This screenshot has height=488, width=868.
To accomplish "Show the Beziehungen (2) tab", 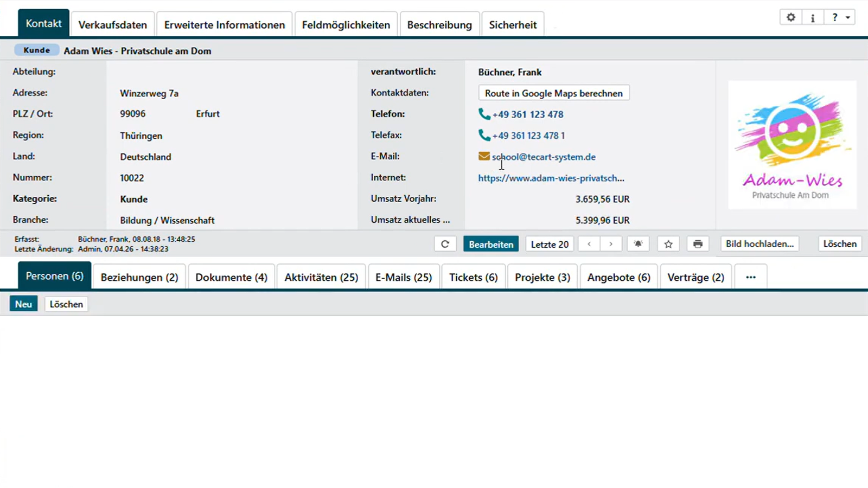I will pos(139,277).
